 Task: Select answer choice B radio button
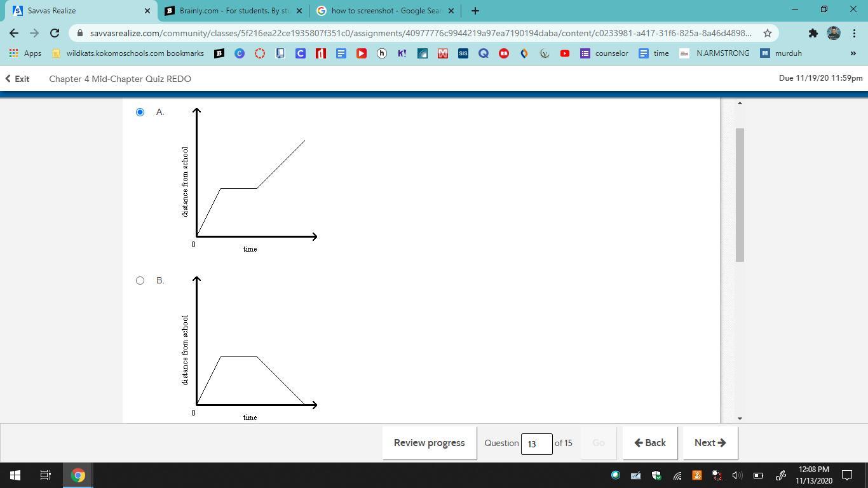tap(140, 280)
